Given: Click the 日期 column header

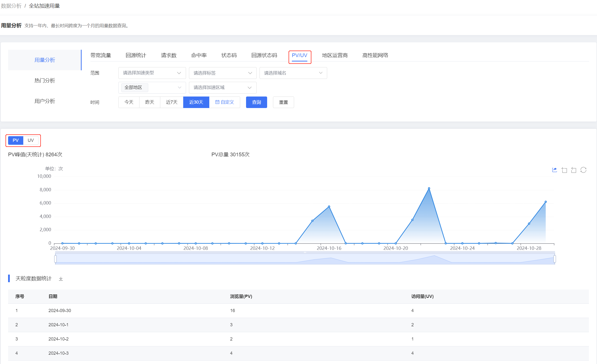Looking at the screenshot, I should (53, 296).
